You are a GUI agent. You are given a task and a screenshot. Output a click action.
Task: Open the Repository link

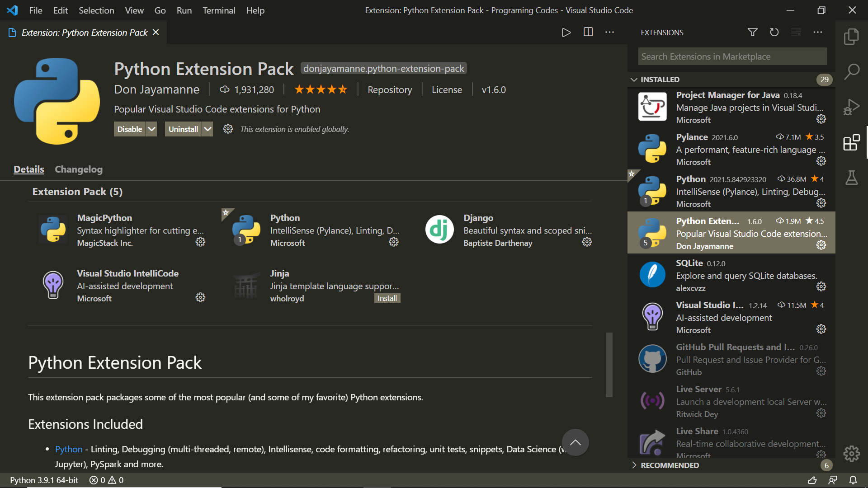[390, 89]
